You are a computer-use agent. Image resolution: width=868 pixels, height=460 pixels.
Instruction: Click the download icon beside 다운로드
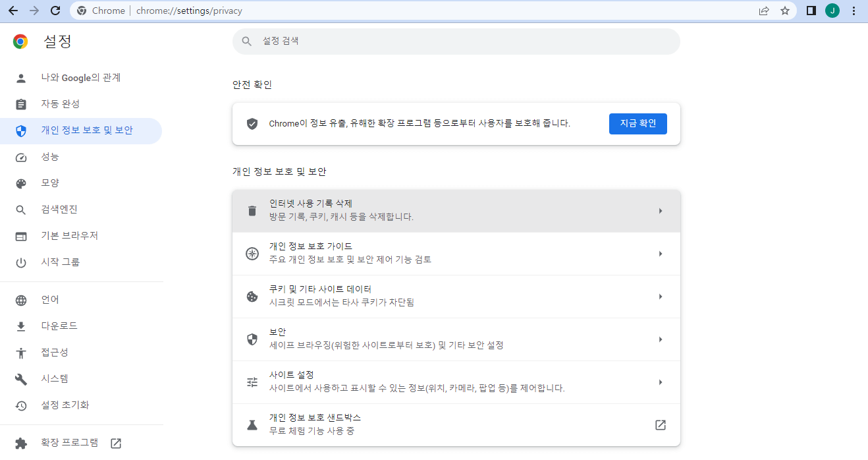(x=20, y=326)
